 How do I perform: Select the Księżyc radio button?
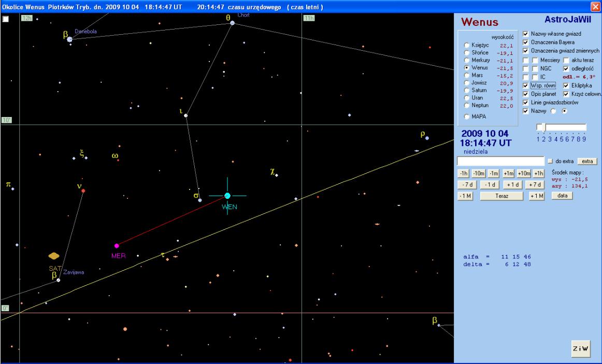(x=466, y=45)
